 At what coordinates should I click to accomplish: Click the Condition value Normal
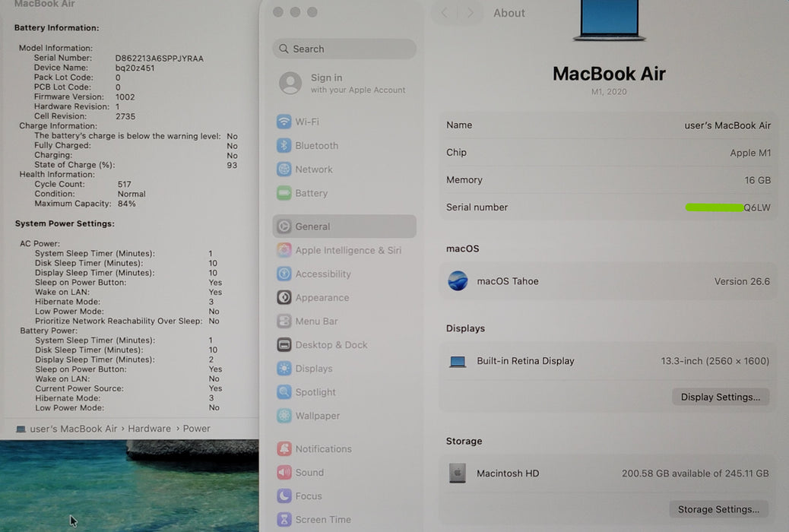click(131, 195)
